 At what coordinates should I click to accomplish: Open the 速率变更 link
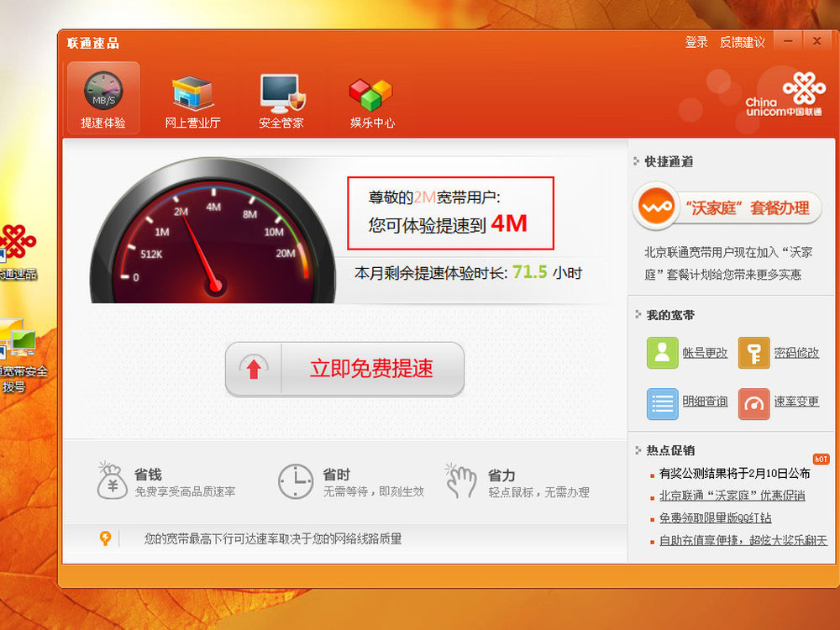[x=796, y=402]
